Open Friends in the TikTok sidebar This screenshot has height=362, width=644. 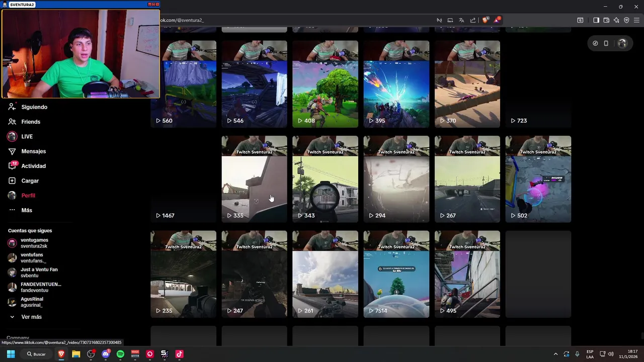coord(24,122)
